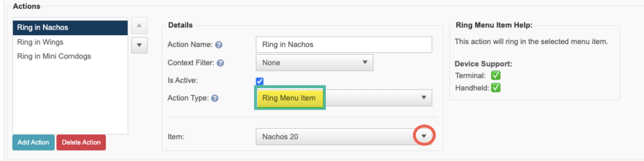The height and width of the screenshot is (161, 644).
Task: Open help icon beside Context Filter
Action: coord(220,63)
